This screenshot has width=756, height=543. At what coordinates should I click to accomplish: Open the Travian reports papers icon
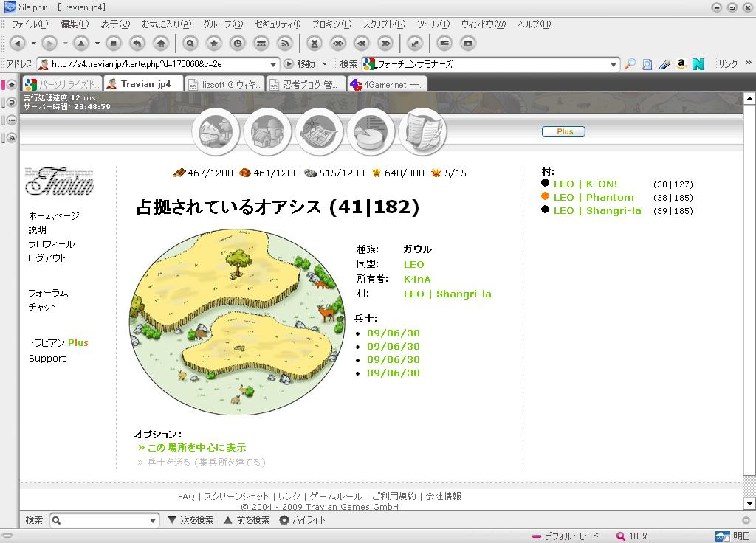[423, 131]
